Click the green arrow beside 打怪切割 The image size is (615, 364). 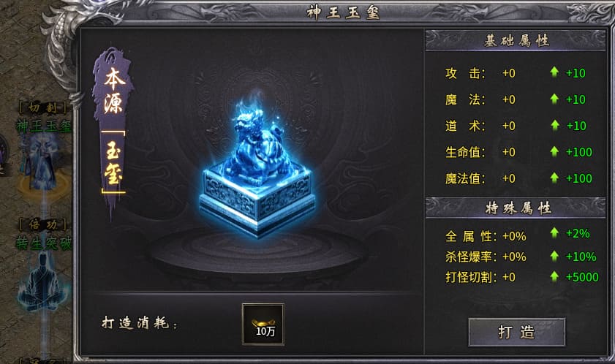click(554, 276)
